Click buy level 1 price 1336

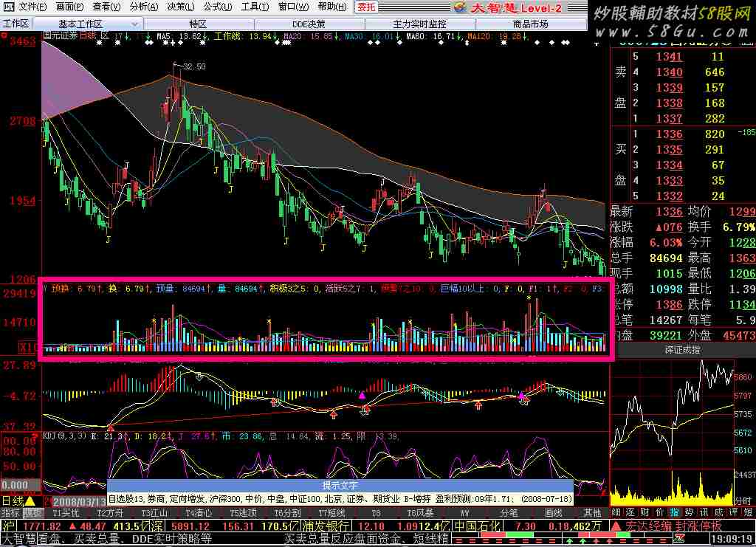[669, 134]
